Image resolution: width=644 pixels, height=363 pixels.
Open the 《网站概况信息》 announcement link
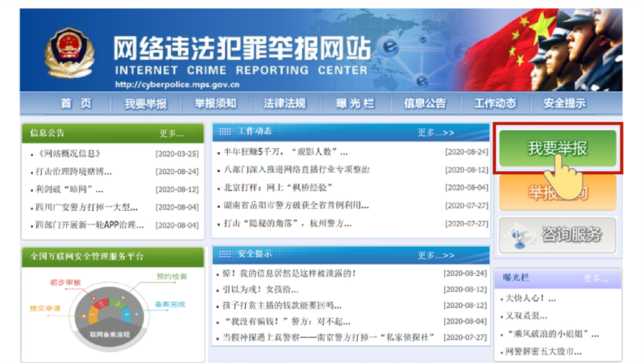[69, 154]
